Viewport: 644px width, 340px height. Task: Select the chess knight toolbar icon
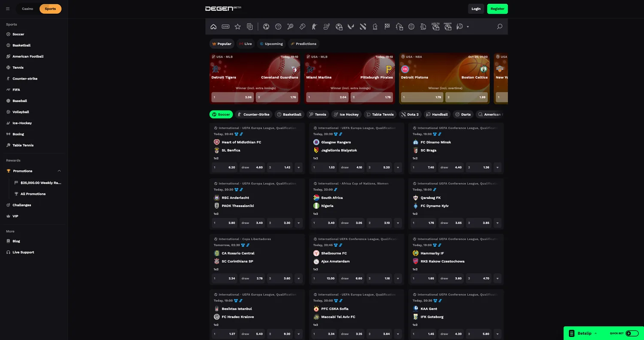375,27
